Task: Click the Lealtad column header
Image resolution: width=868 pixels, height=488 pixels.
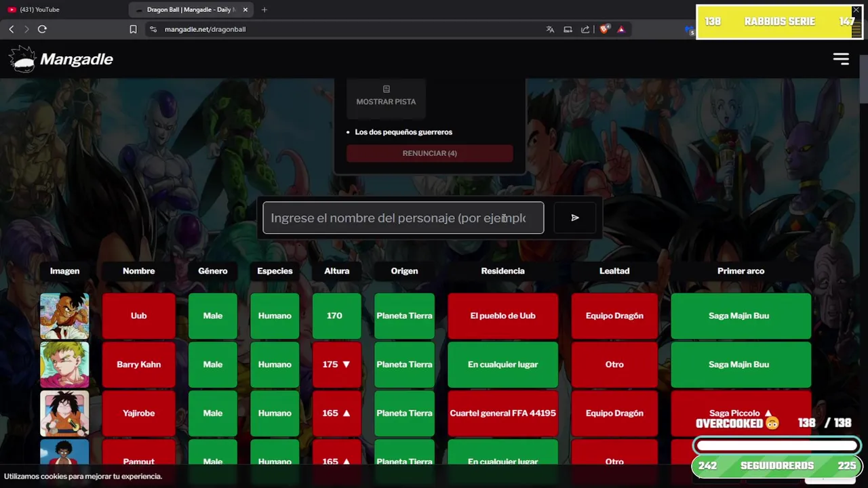Action: (614, 271)
